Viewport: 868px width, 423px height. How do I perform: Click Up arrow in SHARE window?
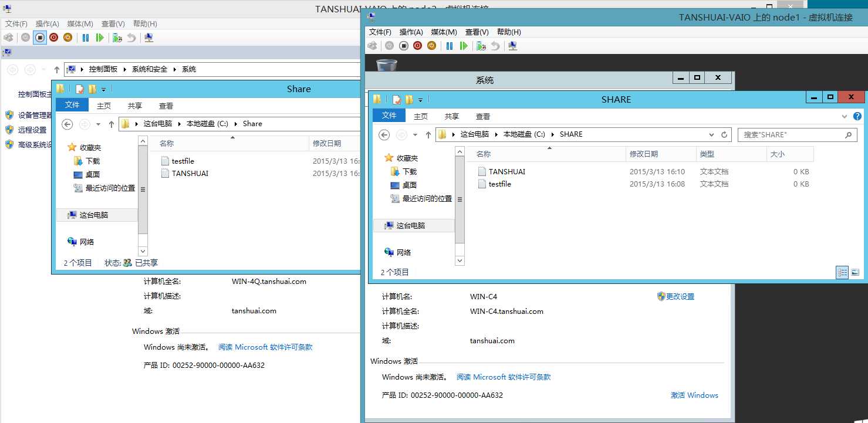pos(428,134)
